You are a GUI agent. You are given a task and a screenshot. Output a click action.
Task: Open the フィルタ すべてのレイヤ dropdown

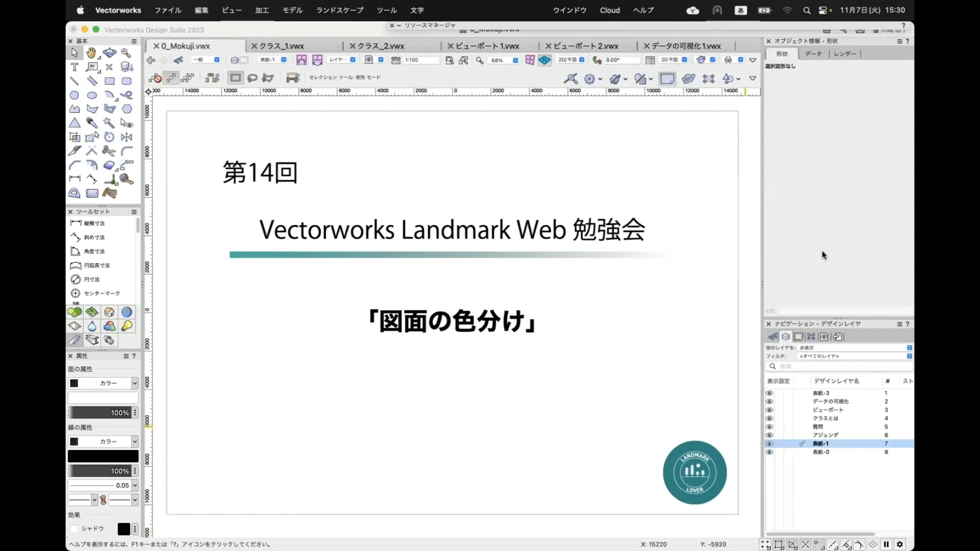[855, 356]
